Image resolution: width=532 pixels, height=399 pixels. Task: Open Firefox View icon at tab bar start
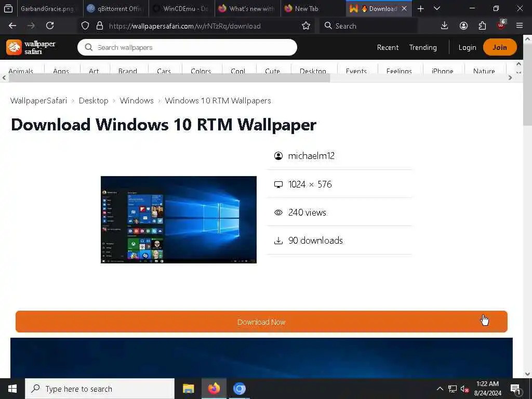tap(8, 9)
